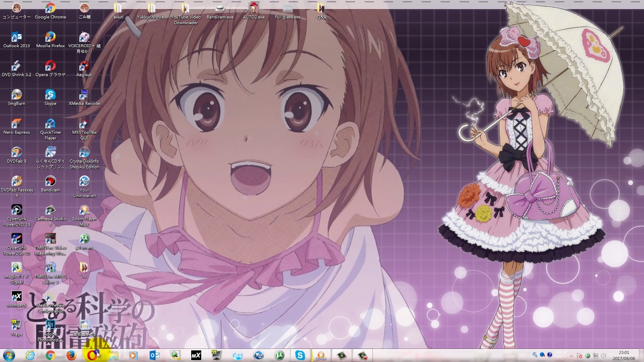Click the Fraps icon in the taskbar
This screenshot has height=362, width=644.
217,355
